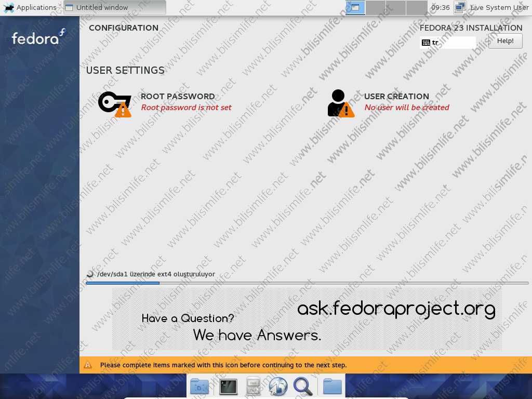Switch to Untitled window in taskbar
Image resolution: width=532 pixels, height=399 pixels.
[x=115, y=7]
